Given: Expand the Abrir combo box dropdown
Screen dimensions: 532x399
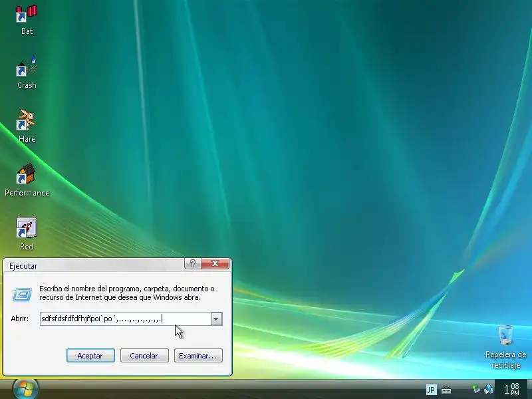Looking at the screenshot, I should pyautogui.click(x=216, y=319).
